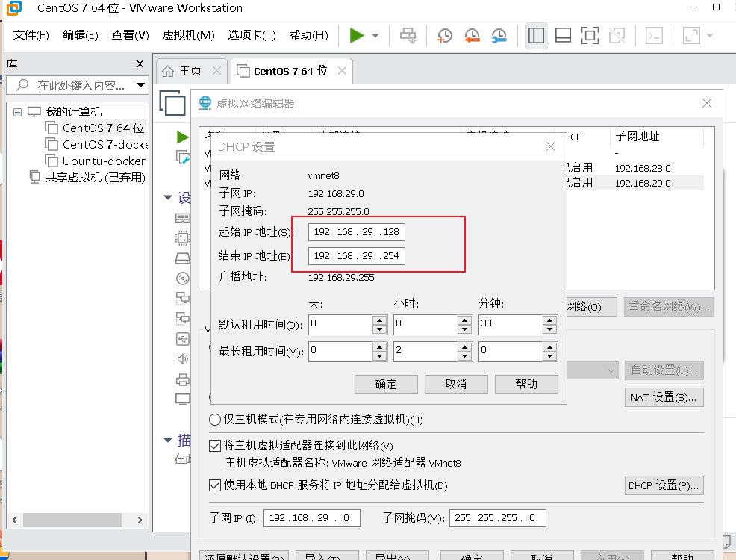
Task: Select CentOS 7-docker in library tree
Action: 105,145
